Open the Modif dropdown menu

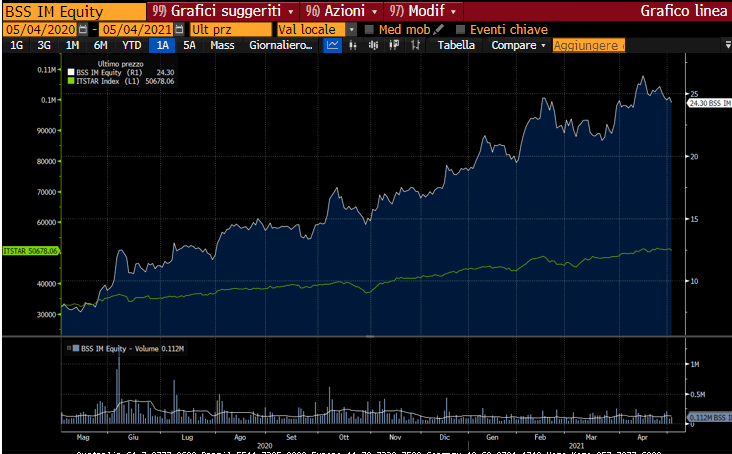(x=423, y=11)
